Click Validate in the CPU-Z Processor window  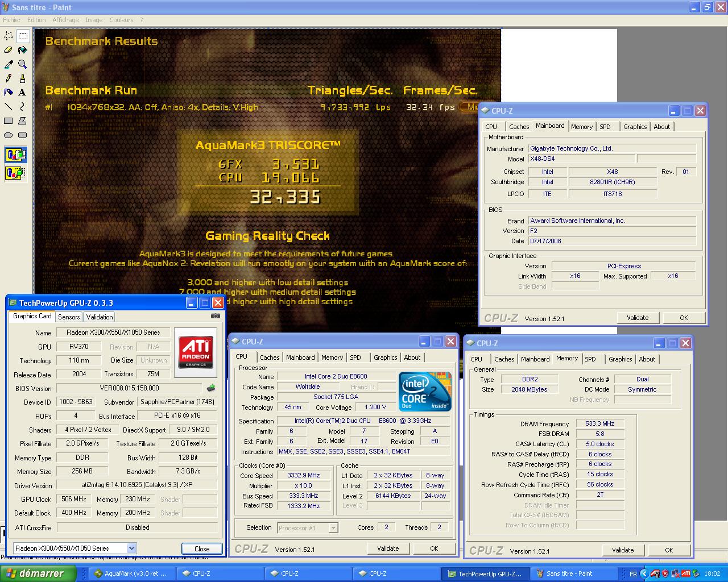[x=388, y=548]
